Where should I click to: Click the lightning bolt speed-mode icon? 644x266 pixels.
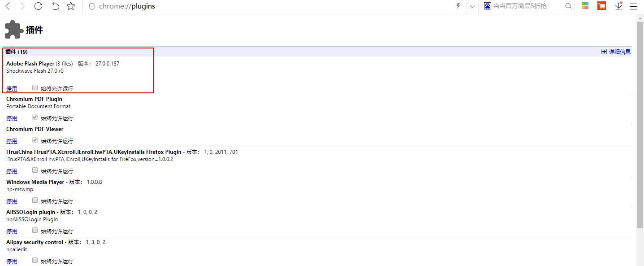tap(458, 6)
